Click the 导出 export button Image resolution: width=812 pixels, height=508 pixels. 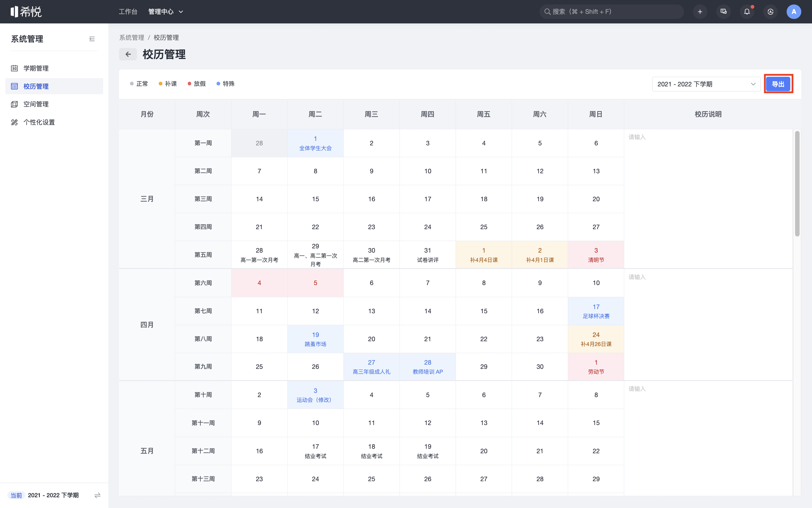(x=778, y=84)
